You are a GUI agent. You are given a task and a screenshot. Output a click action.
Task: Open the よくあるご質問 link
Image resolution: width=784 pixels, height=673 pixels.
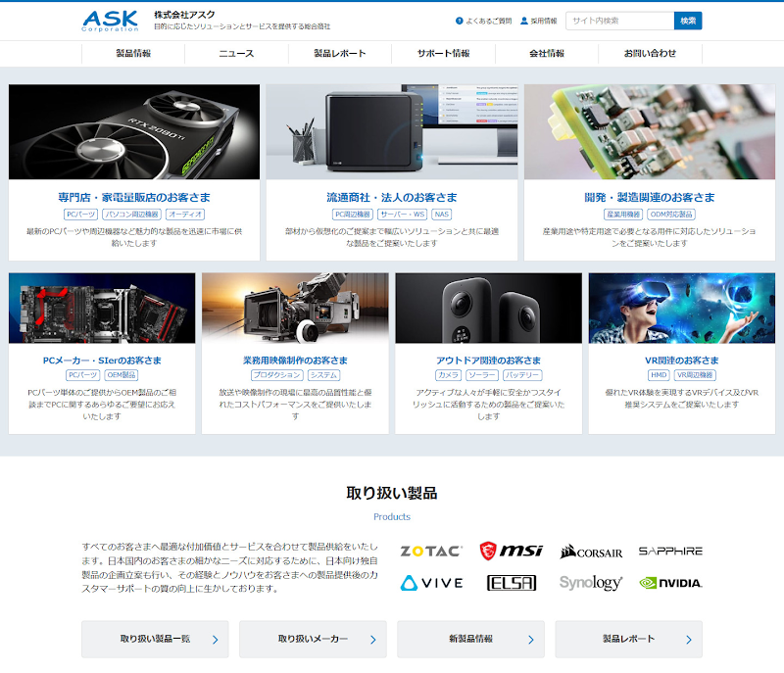(488, 21)
